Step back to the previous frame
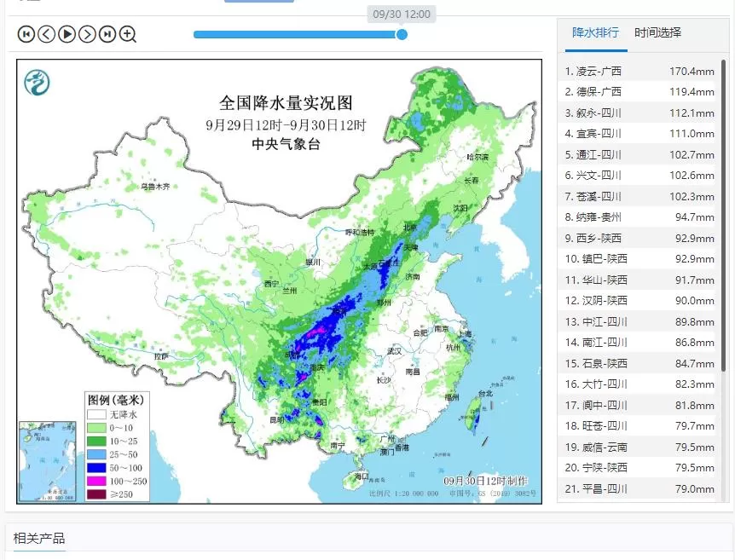735x560 pixels. point(46,34)
